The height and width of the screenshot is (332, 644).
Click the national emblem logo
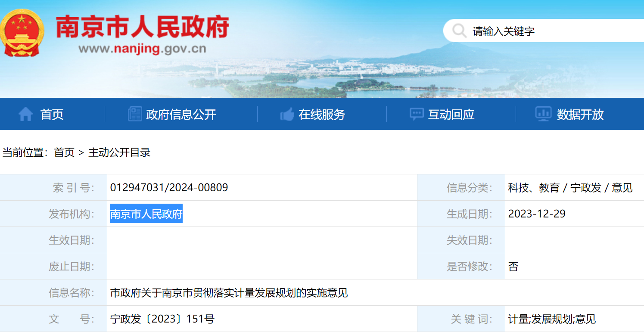(x=22, y=33)
